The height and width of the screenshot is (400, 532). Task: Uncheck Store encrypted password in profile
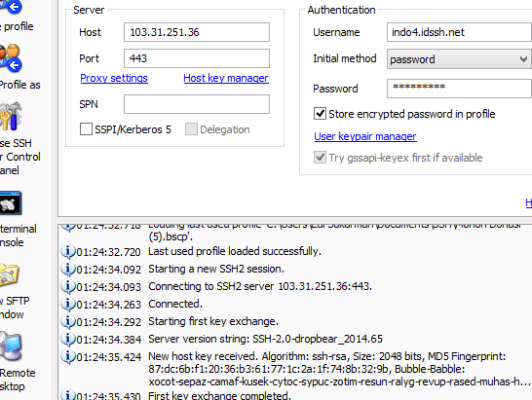point(320,114)
